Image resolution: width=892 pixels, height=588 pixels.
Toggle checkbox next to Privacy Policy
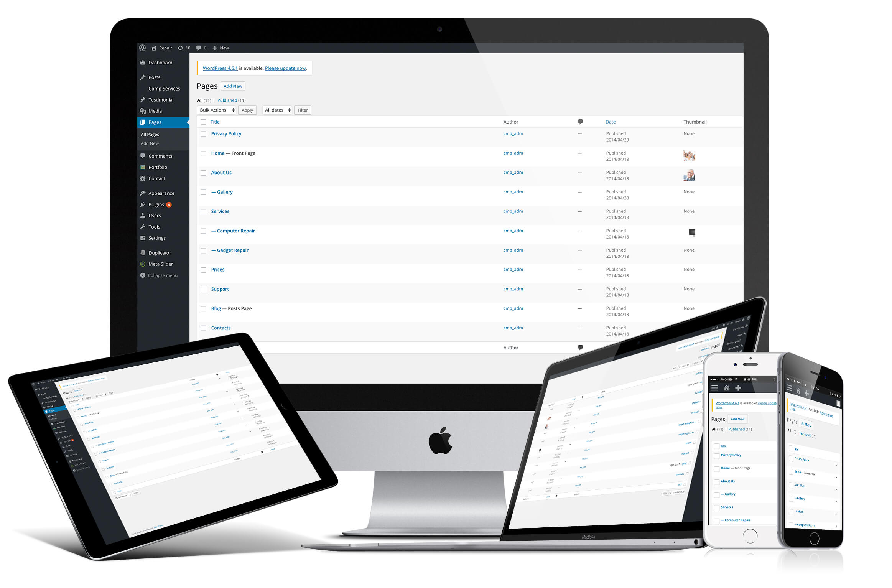coord(202,134)
